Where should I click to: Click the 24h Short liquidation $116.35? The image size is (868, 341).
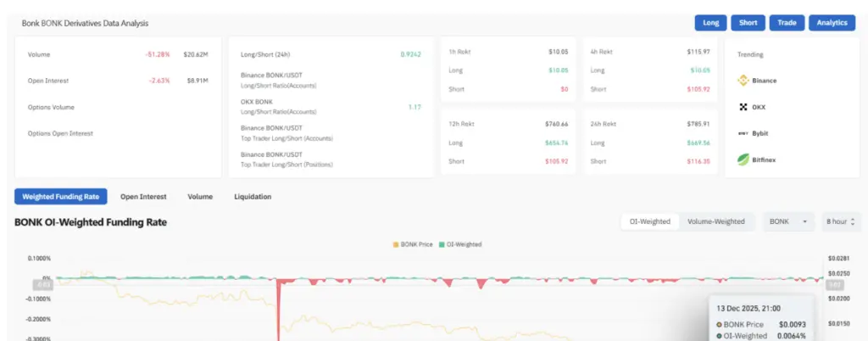coord(698,162)
